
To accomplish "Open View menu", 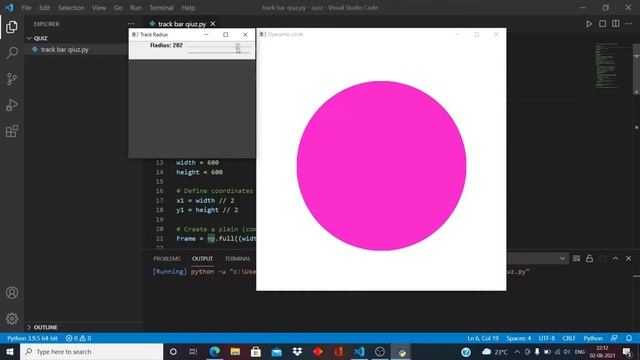I will [x=99, y=8].
